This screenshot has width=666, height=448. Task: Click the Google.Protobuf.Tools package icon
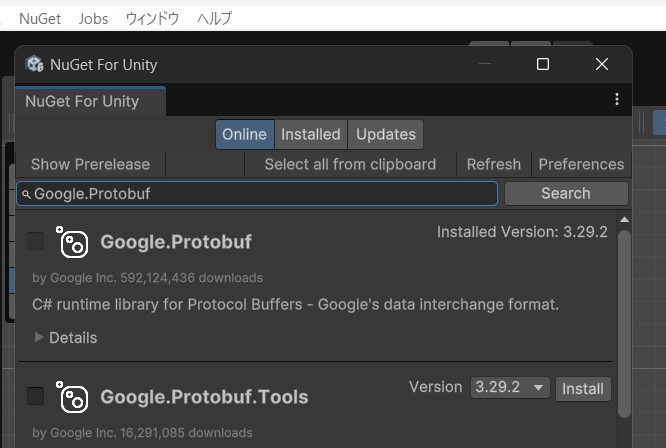72,397
